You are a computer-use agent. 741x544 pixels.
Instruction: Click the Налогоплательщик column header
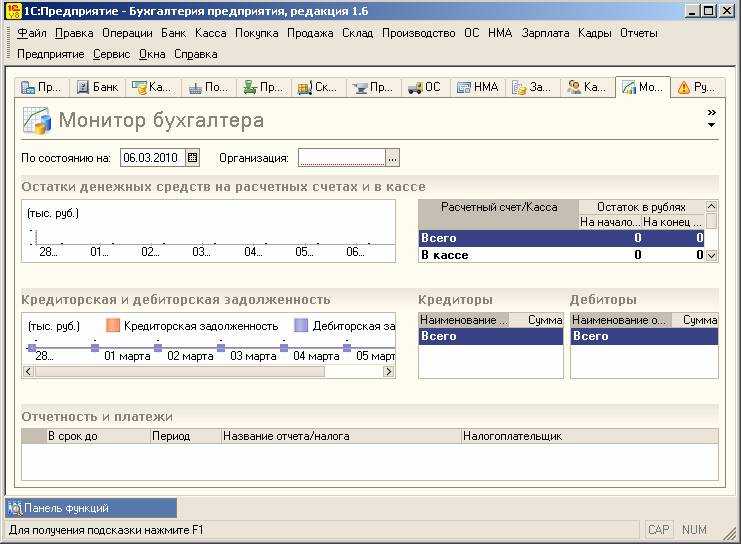coord(590,436)
